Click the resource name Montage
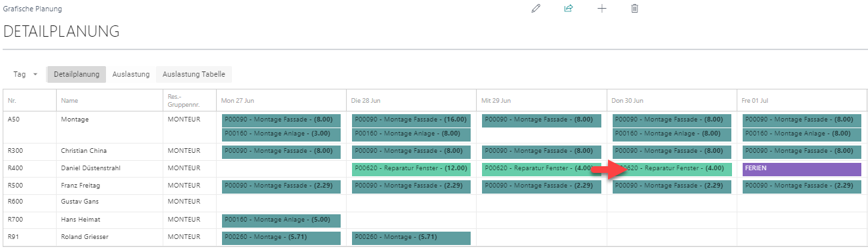The height and width of the screenshot is (251, 868). (x=75, y=119)
